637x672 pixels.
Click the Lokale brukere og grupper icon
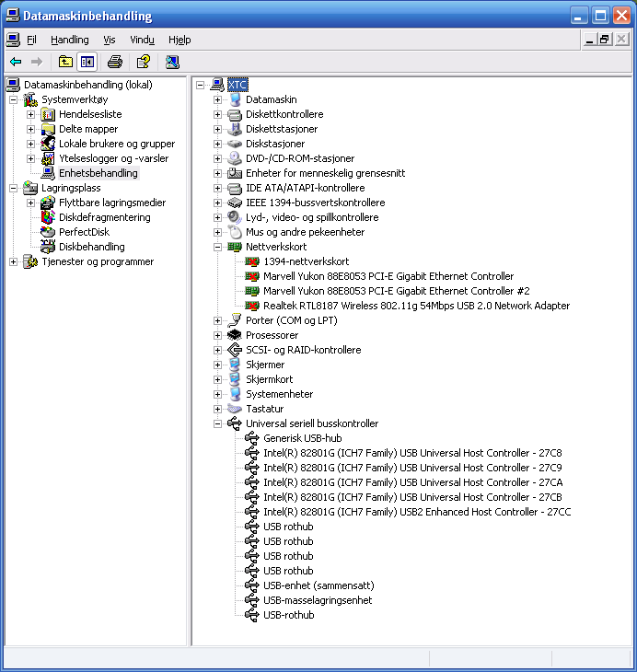pyautogui.click(x=48, y=144)
